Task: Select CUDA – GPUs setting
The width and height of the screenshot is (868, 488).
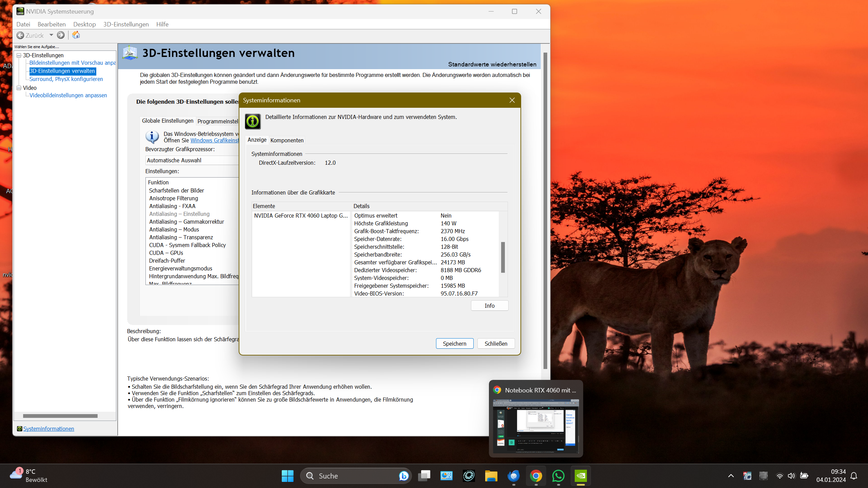Action: [x=166, y=253]
